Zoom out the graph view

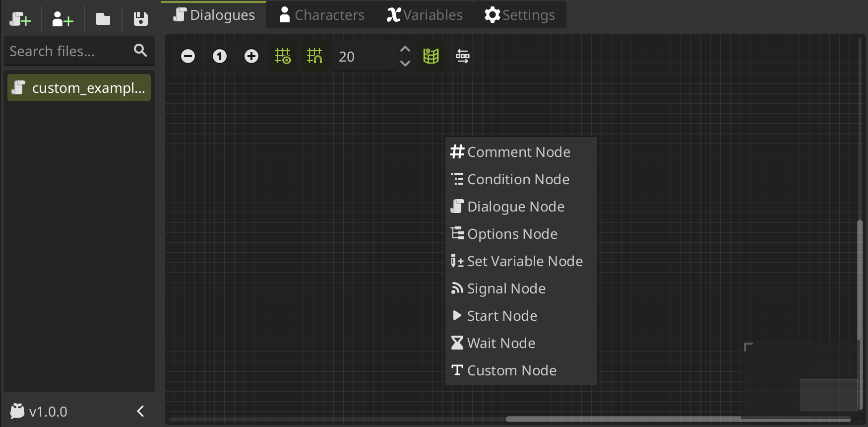click(188, 56)
